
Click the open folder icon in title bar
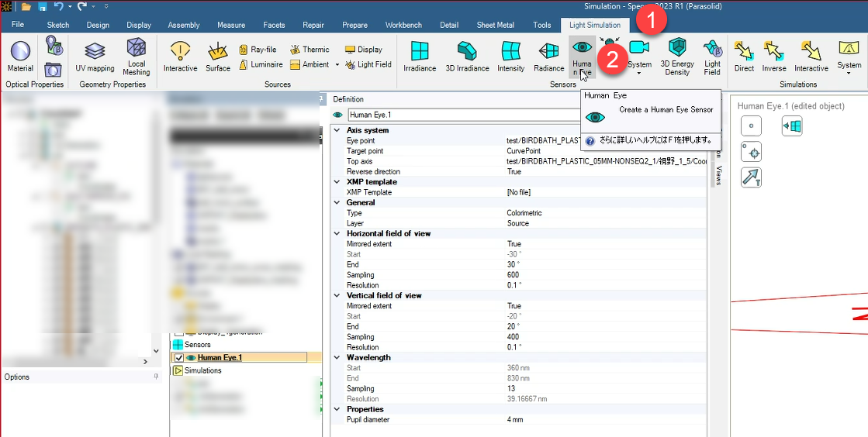tap(26, 7)
